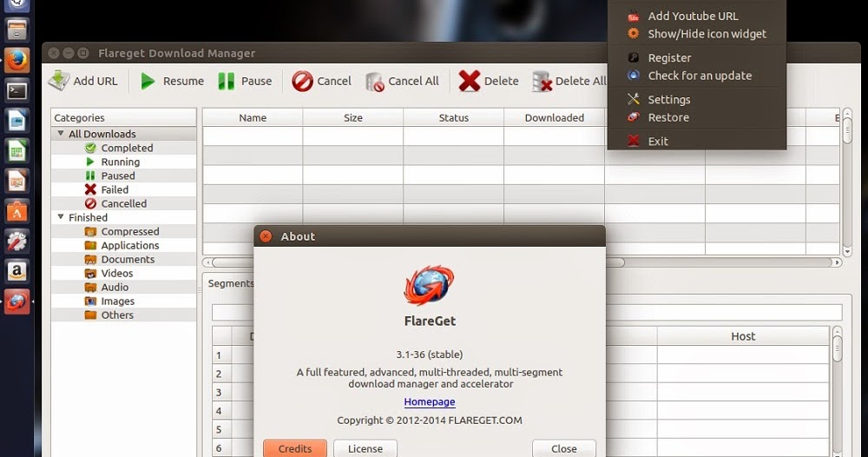Open Amazon from the Ubuntu dock
The width and height of the screenshot is (868, 457).
pyautogui.click(x=16, y=272)
